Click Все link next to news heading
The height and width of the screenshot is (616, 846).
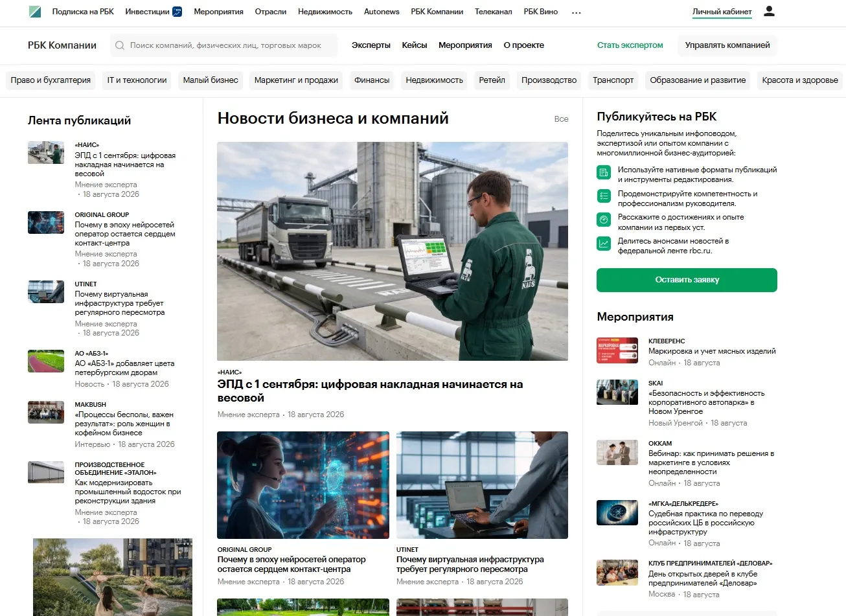click(561, 119)
